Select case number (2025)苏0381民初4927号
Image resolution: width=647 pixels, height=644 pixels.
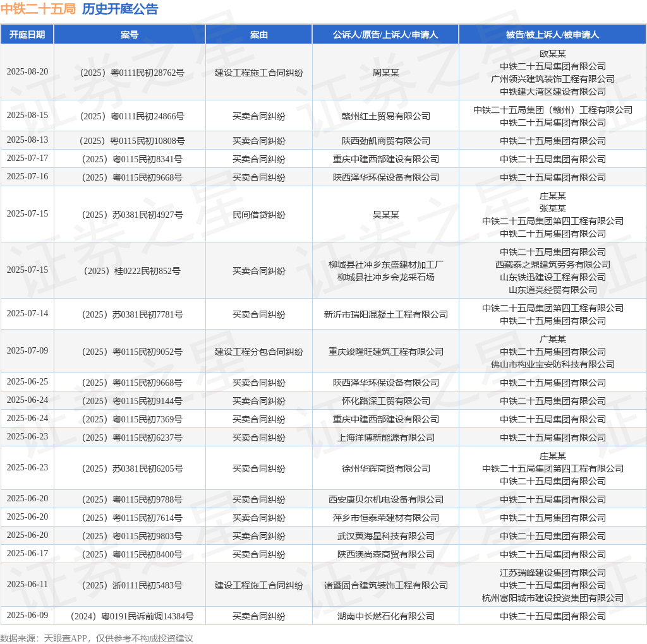pos(132,215)
